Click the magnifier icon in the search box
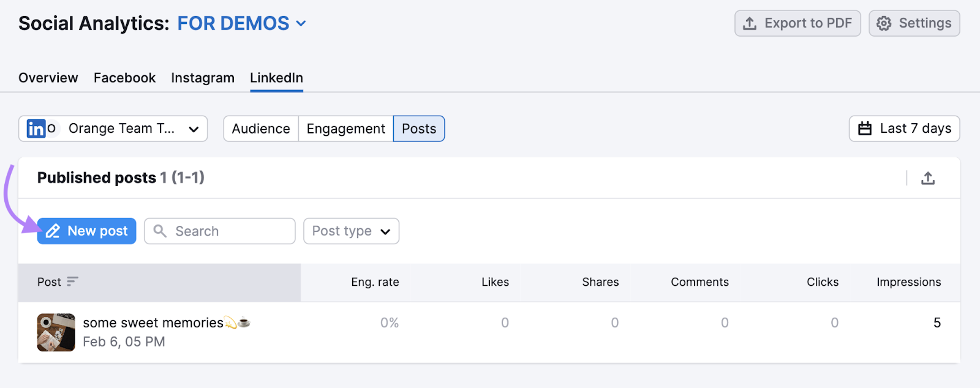This screenshot has width=980, height=388. click(160, 231)
